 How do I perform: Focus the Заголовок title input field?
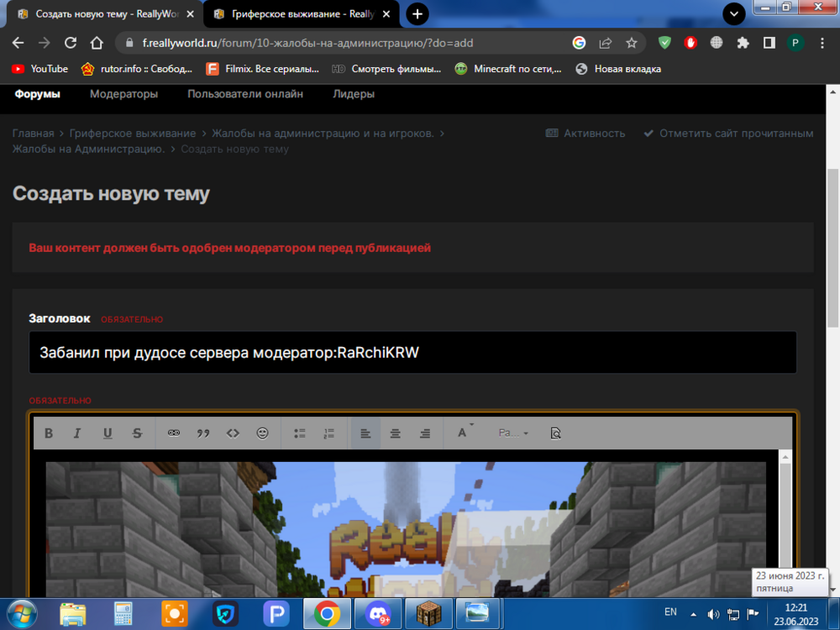click(412, 353)
